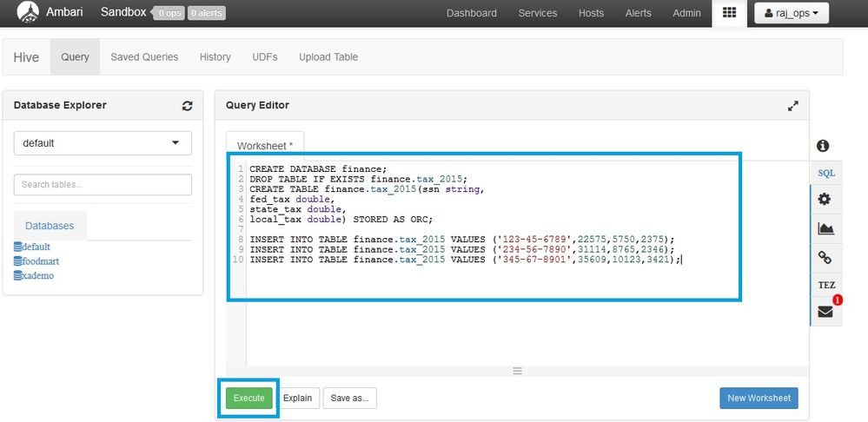Screen dimensions: 868x422
Task: Click the CREATE TABLE finance.tax_2015 line
Action: (x=368, y=189)
